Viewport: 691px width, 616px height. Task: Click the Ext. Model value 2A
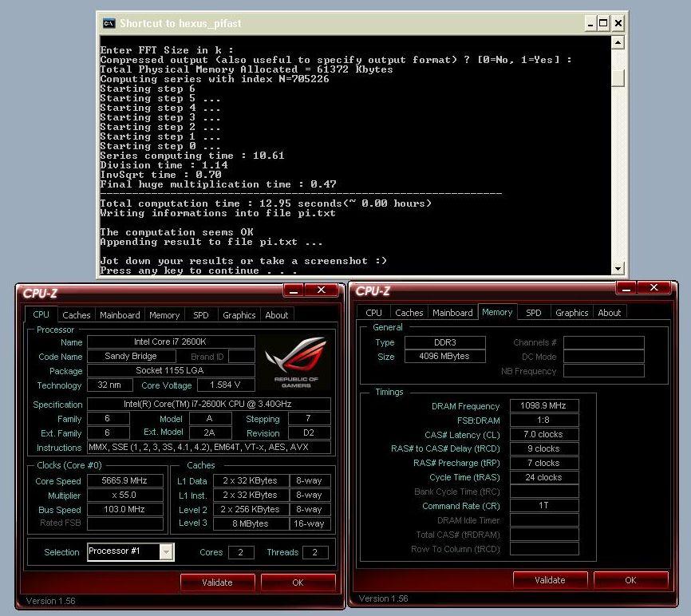pyautogui.click(x=210, y=432)
